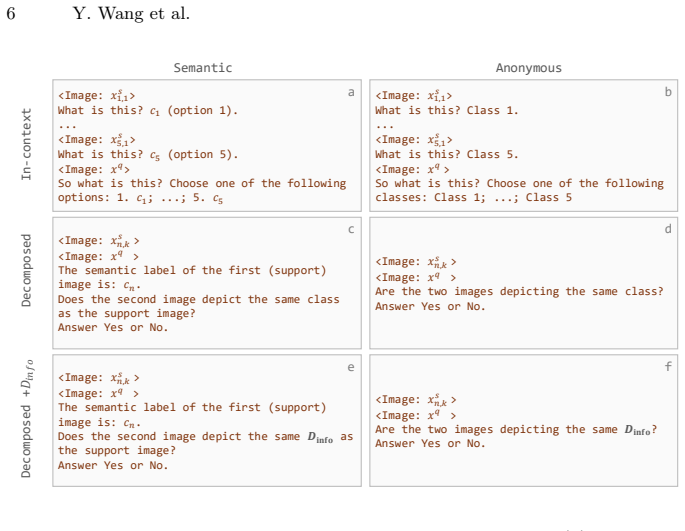Click the Decomposed +Dinfo row label

click(26, 418)
